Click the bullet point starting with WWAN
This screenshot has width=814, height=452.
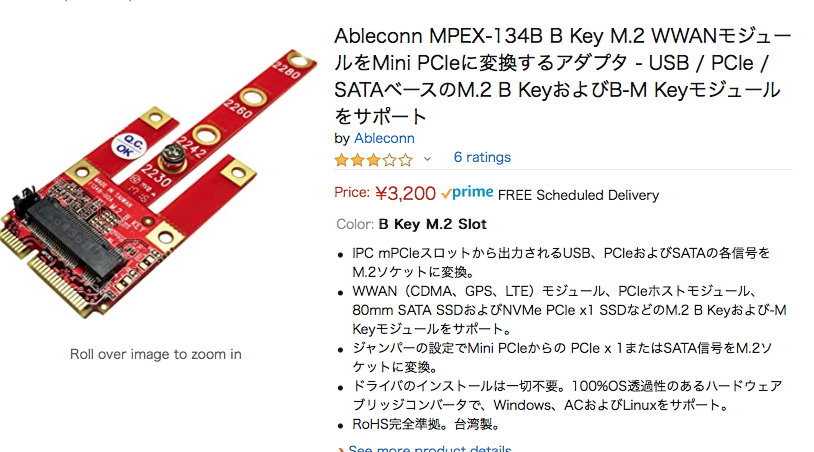click(x=569, y=310)
